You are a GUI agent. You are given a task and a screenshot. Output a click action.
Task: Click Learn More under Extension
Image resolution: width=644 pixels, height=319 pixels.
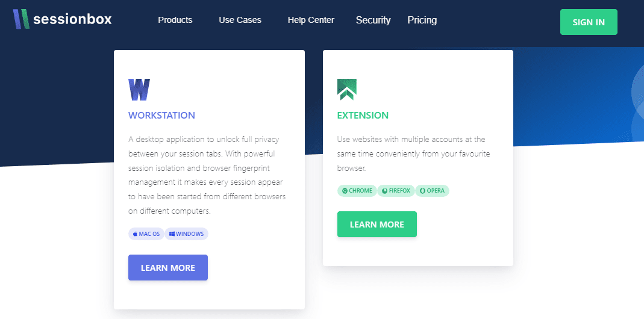pyautogui.click(x=377, y=224)
